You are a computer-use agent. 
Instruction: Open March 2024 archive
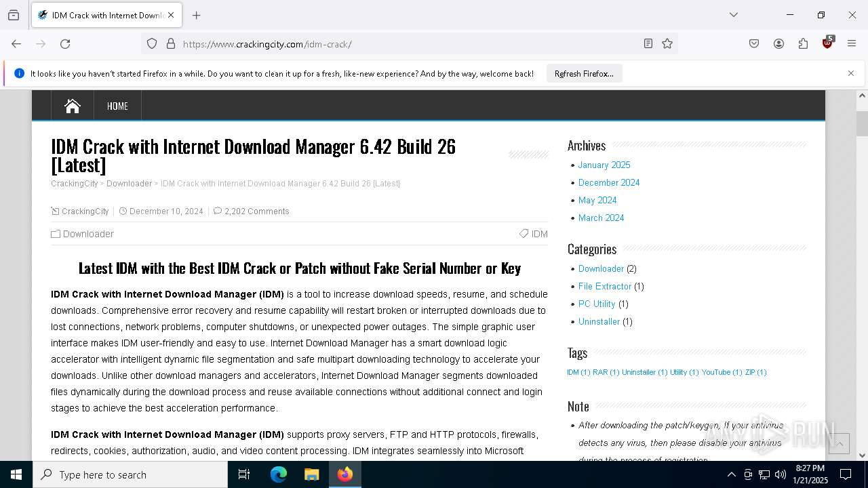pos(601,218)
